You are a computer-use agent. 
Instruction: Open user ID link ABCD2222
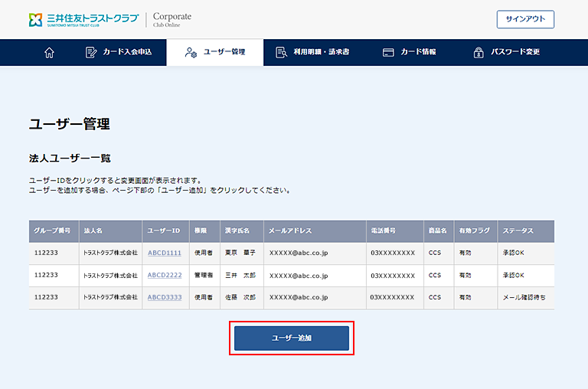(165, 276)
